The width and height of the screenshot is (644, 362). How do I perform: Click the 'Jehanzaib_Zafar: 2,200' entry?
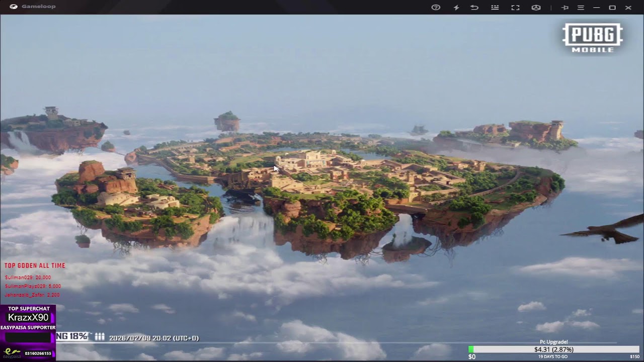point(32,295)
